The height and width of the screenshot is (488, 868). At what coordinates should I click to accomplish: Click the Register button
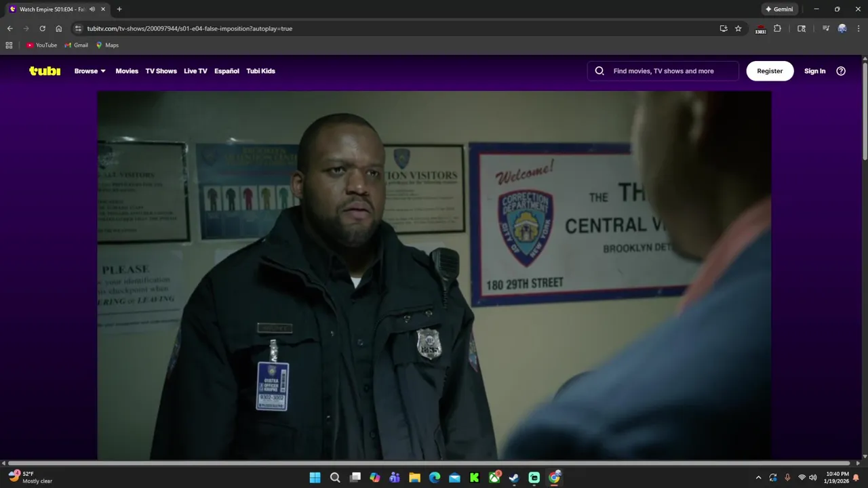click(x=770, y=71)
